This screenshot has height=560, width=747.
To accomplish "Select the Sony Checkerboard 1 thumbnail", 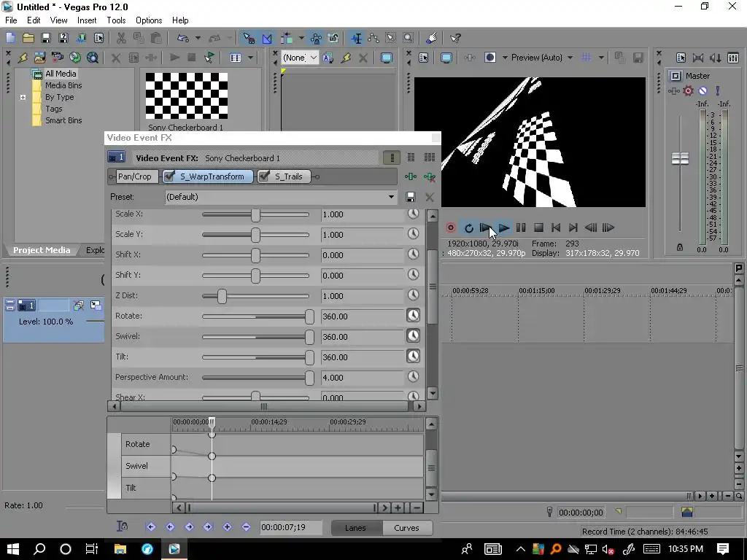I will coord(186,96).
